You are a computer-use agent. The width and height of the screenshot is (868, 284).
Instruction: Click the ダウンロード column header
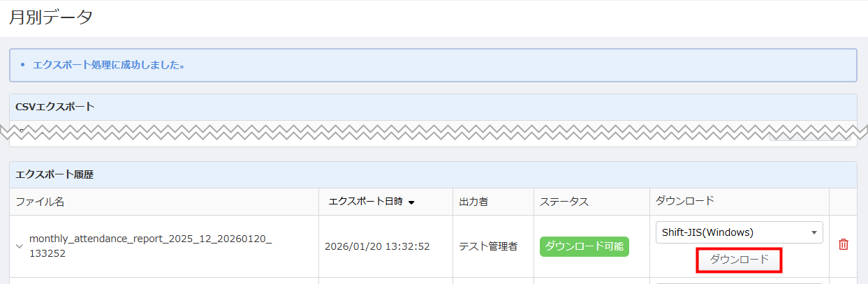point(684,201)
